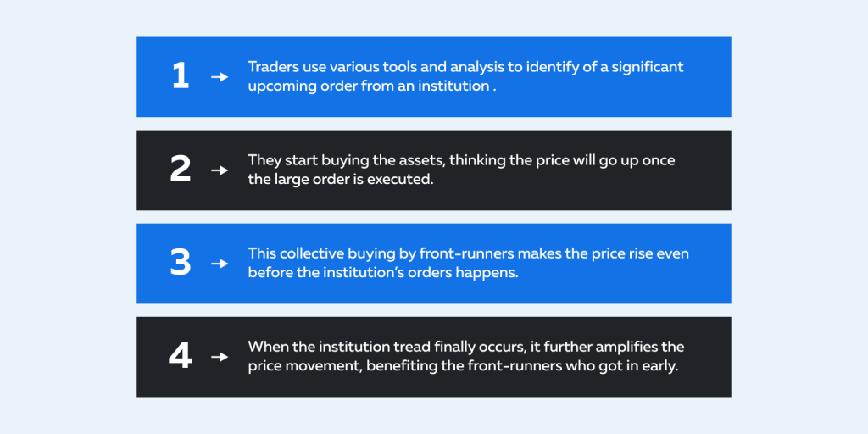This screenshot has width=868, height=434.
Task: Click the 'before the institution's orders happens' line
Action: point(383,274)
